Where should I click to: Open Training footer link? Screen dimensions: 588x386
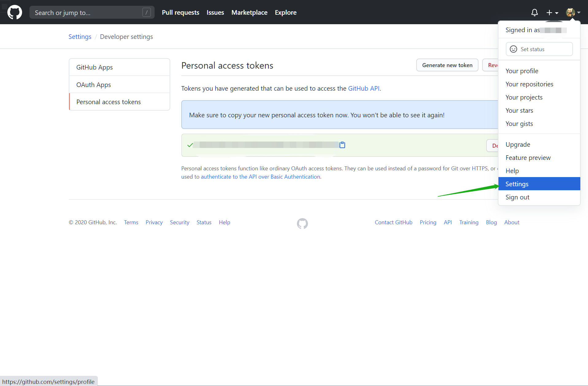point(469,222)
